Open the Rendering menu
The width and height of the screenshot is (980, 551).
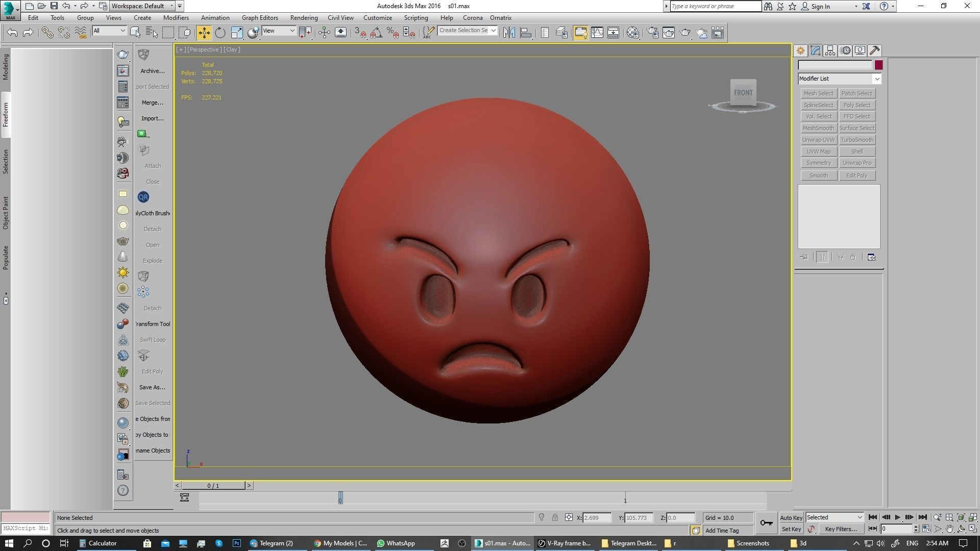tap(304, 18)
